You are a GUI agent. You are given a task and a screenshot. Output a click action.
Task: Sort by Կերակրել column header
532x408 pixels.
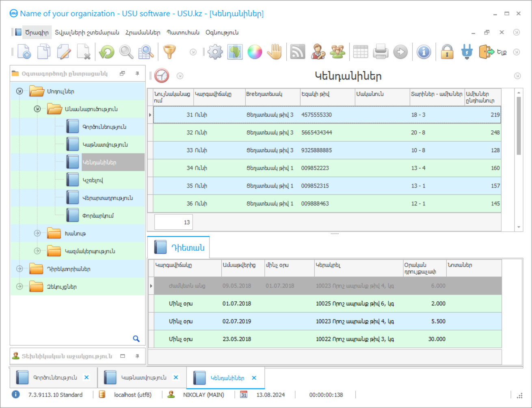click(x=359, y=268)
